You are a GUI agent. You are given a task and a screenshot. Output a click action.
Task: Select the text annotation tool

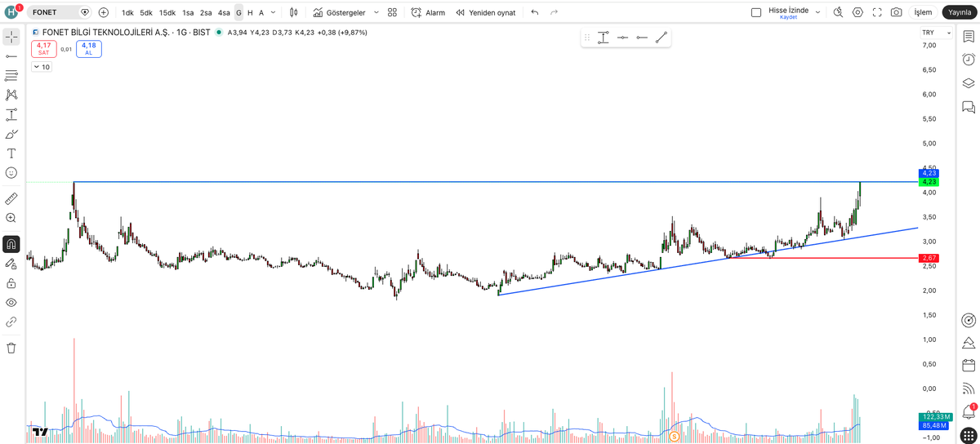point(11,153)
